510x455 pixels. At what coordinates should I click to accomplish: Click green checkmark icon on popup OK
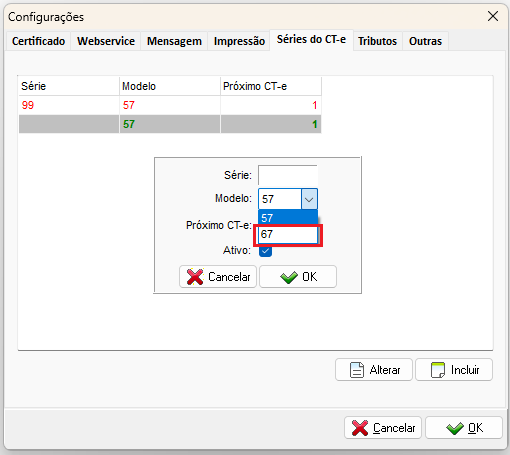point(289,277)
